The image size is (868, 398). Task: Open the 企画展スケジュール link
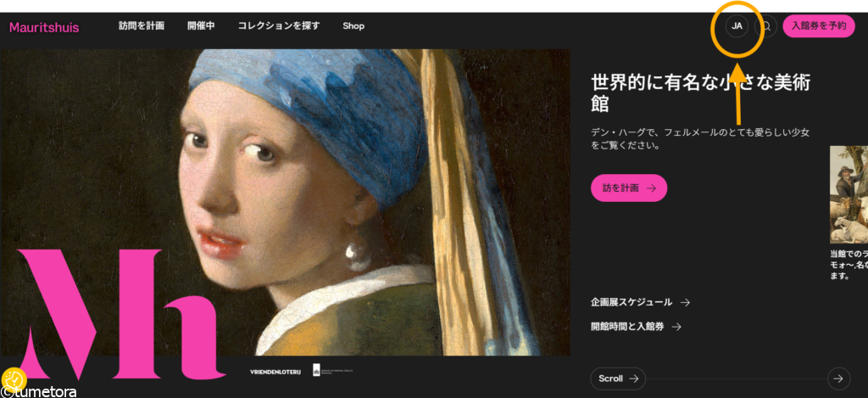[640, 302]
